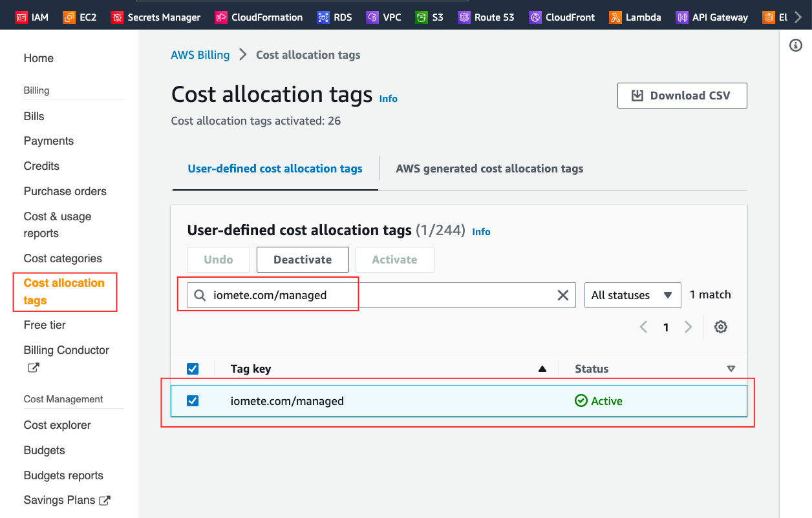812x518 pixels.
Task: Click the Active status cell
Action: pos(599,401)
